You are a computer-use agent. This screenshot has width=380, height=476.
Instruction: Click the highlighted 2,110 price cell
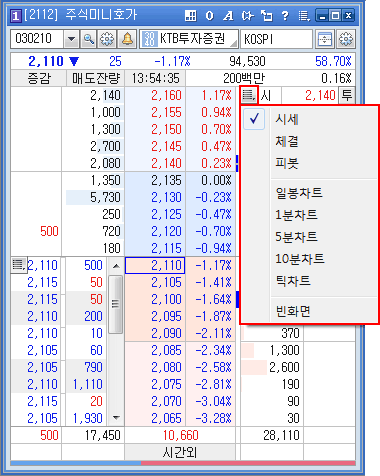pyautogui.click(x=155, y=266)
